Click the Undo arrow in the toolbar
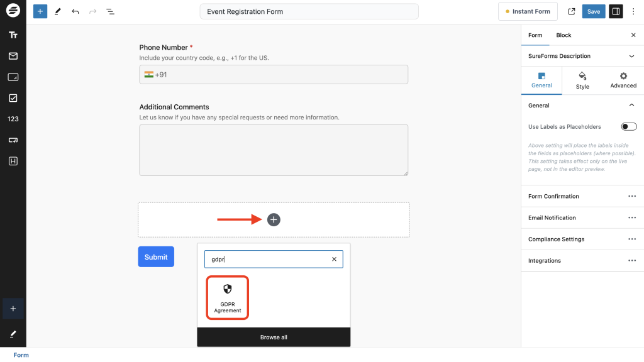The width and height of the screenshot is (644, 362). [x=75, y=11]
